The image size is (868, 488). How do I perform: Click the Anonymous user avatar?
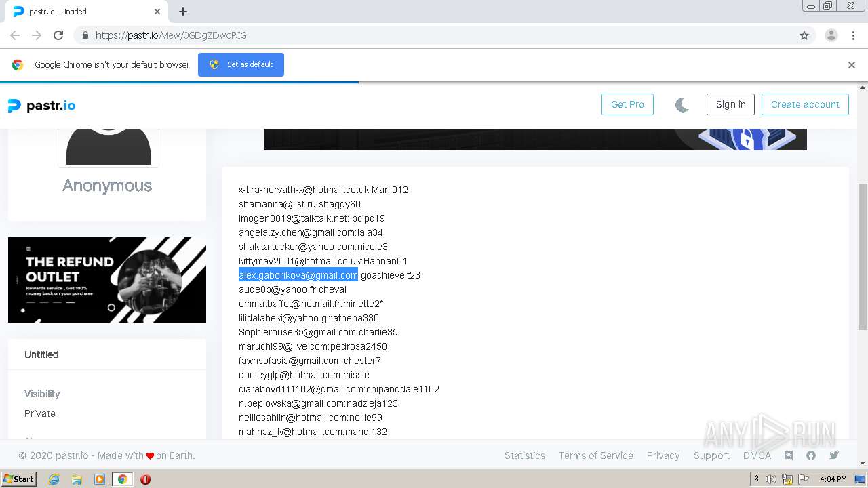coord(108,147)
